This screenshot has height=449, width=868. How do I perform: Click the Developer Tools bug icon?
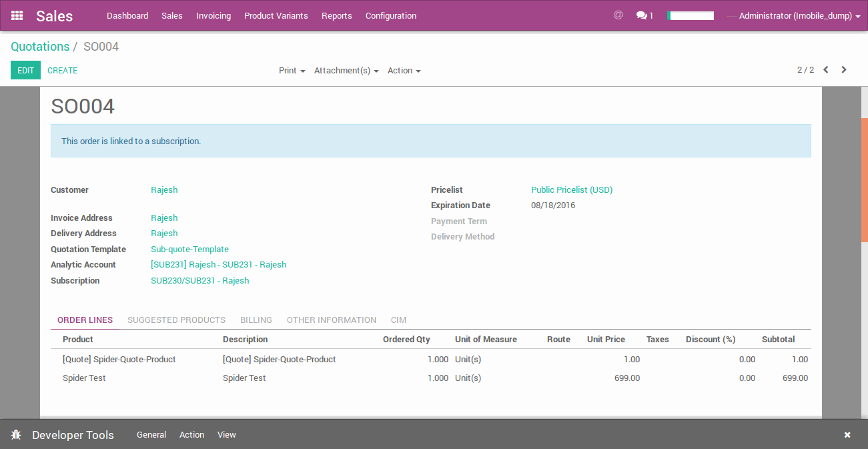pyautogui.click(x=17, y=435)
